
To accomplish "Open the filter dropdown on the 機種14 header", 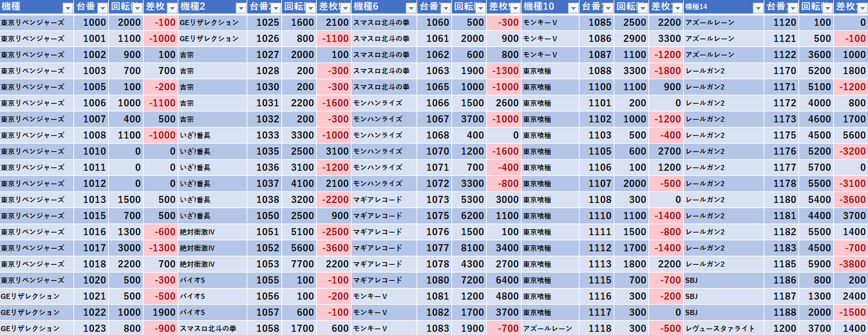I will click(x=758, y=8).
